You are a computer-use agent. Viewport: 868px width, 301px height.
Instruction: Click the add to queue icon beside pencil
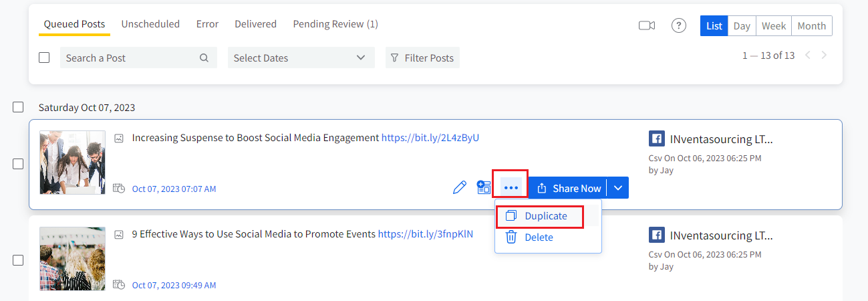pos(484,187)
